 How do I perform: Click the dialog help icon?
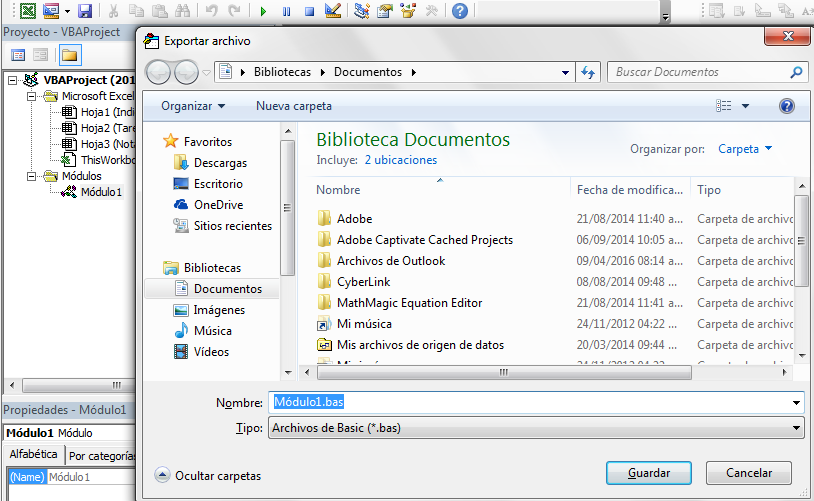click(x=786, y=106)
